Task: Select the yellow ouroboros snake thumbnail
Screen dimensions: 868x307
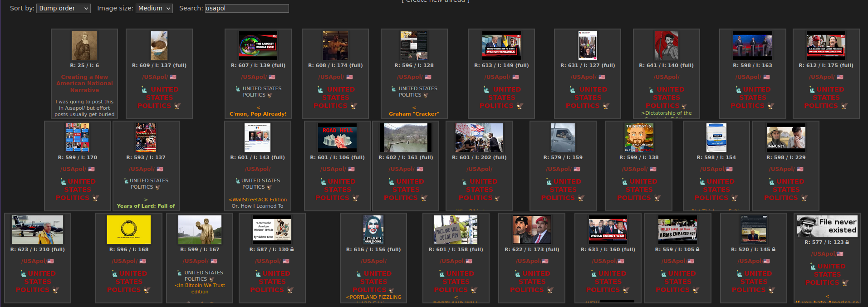Action: click(x=128, y=229)
